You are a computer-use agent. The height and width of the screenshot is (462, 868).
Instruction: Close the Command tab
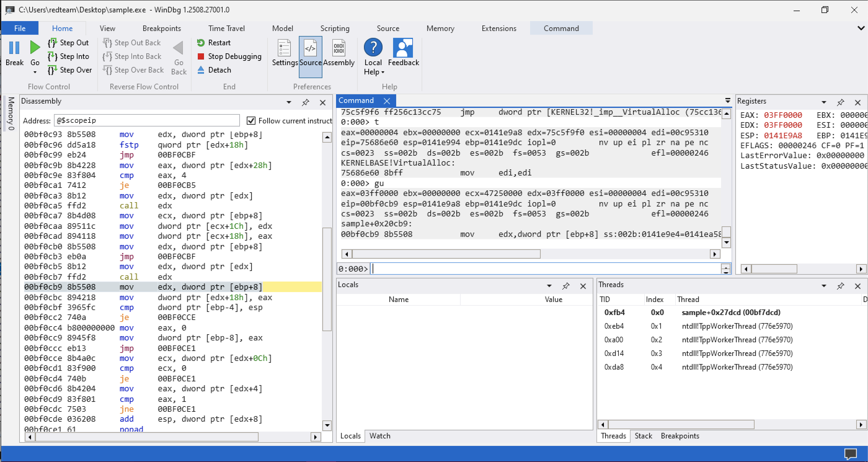(x=387, y=101)
